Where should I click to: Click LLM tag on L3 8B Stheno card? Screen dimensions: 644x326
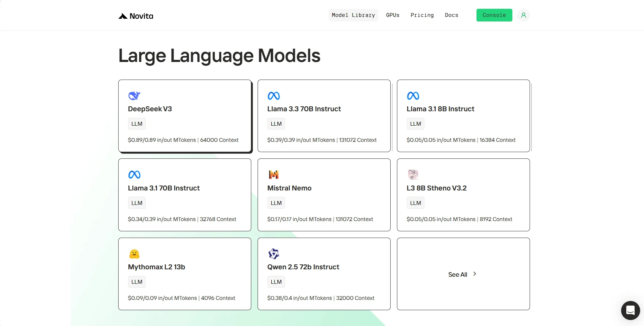(x=416, y=203)
